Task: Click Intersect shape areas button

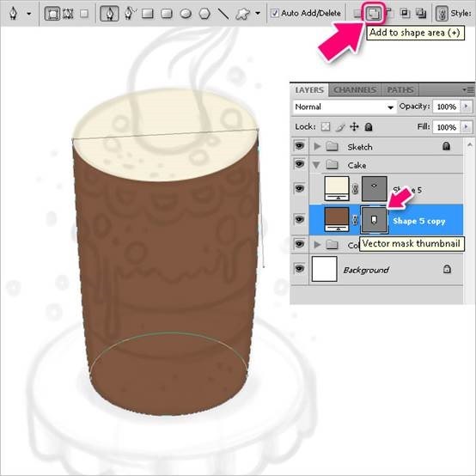Action: tap(405, 13)
